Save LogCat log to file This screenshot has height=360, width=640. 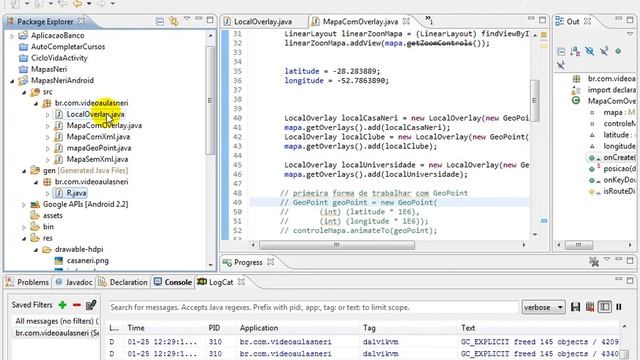click(x=576, y=307)
